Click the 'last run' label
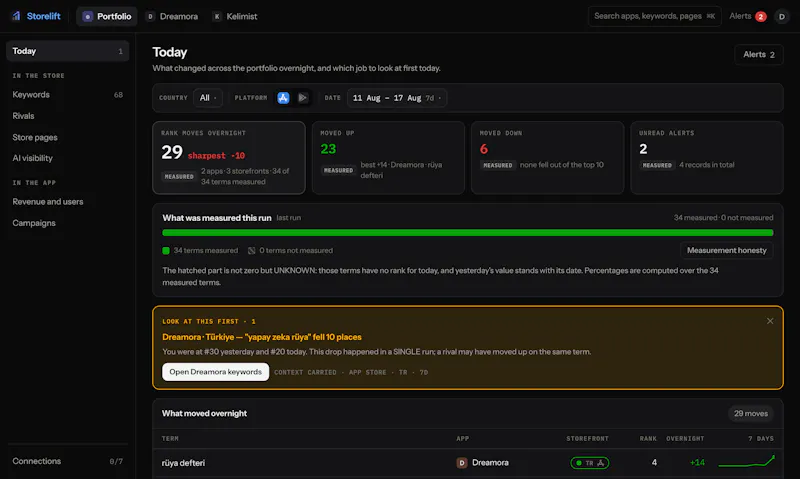Image resolution: width=800 pixels, height=479 pixels. pos(289,218)
